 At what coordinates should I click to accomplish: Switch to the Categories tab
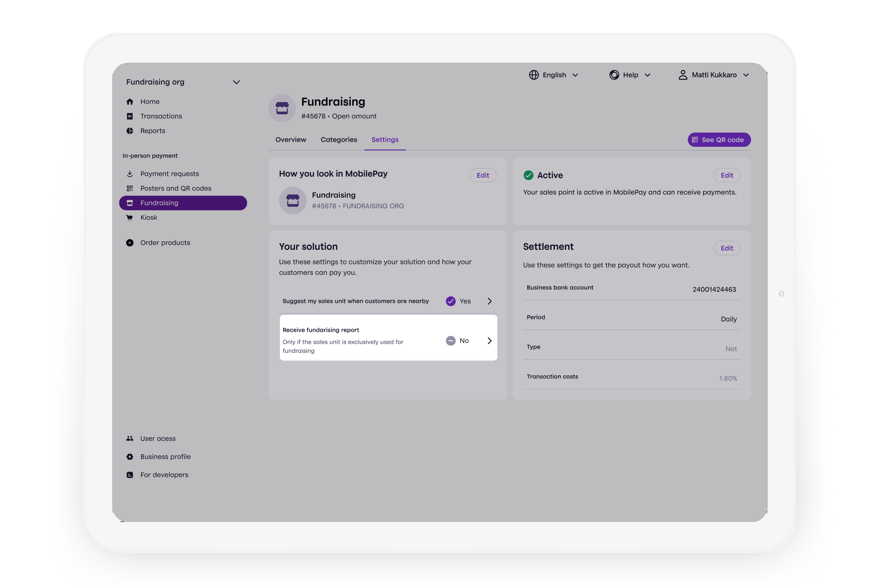(339, 140)
